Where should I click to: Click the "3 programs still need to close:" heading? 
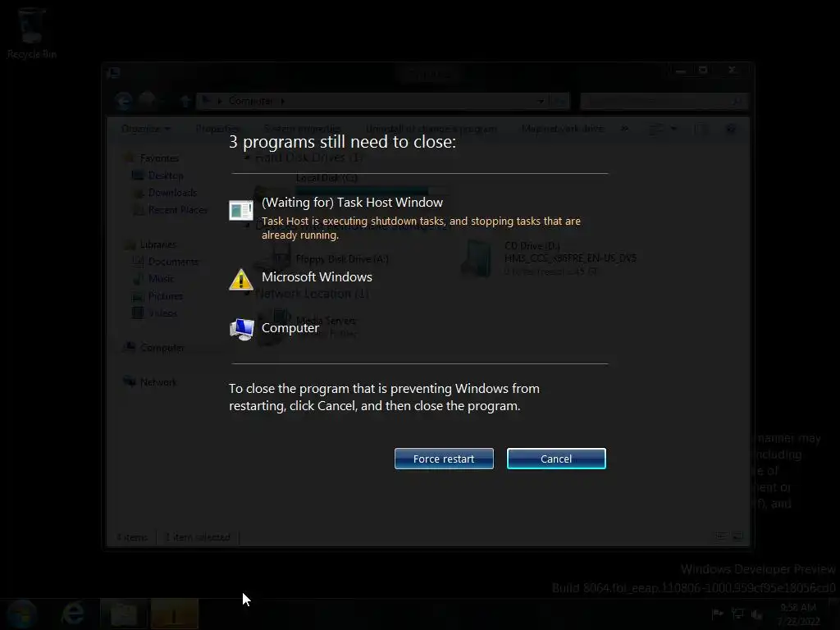coord(342,142)
